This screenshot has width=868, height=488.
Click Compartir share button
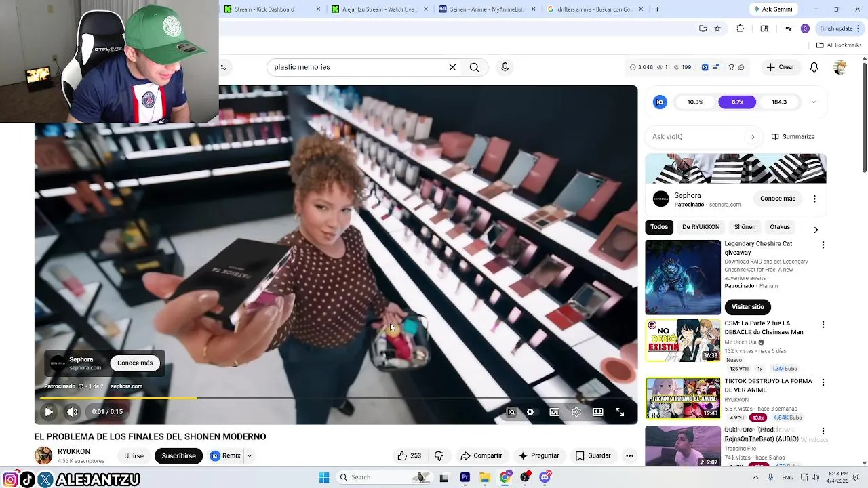[481, 455]
